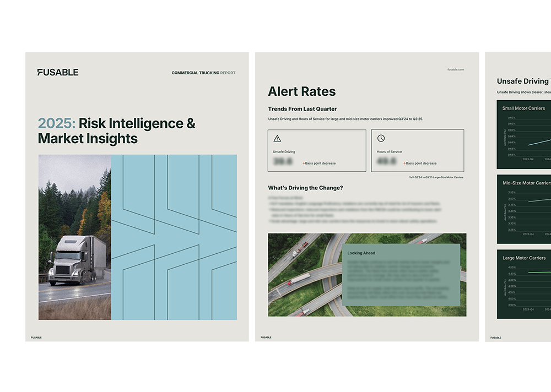This screenshot has width=551, height=392.
Task: Open the Commercial Trucking Report header label
Action: coord(203,72)
